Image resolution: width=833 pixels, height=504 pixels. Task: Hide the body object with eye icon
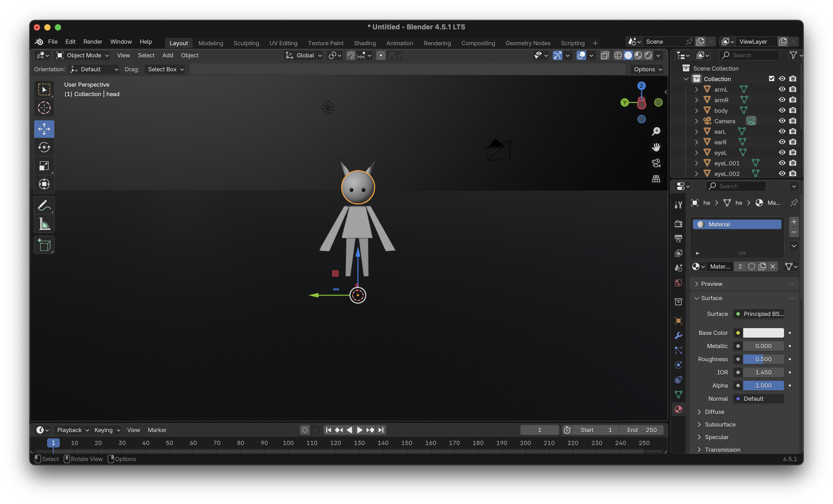(782, 110)
